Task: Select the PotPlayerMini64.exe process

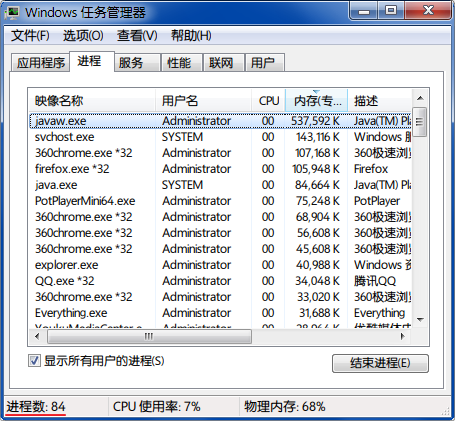Action: (220, 201)
